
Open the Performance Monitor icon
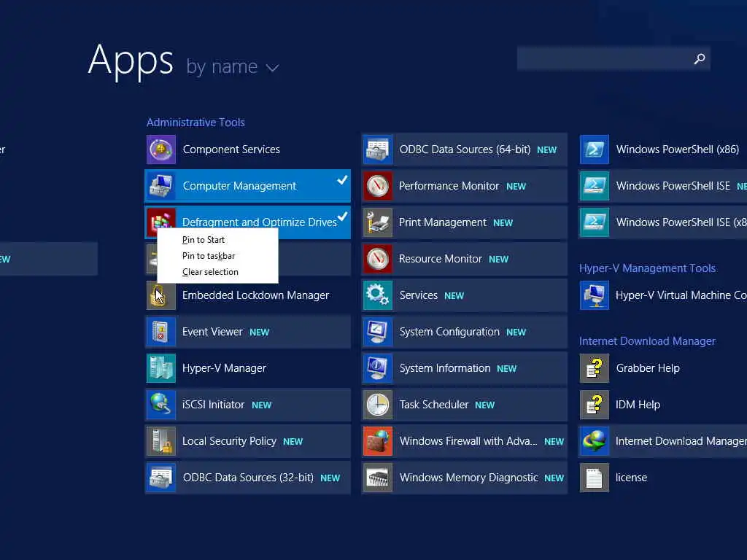(x=378, y=186)
